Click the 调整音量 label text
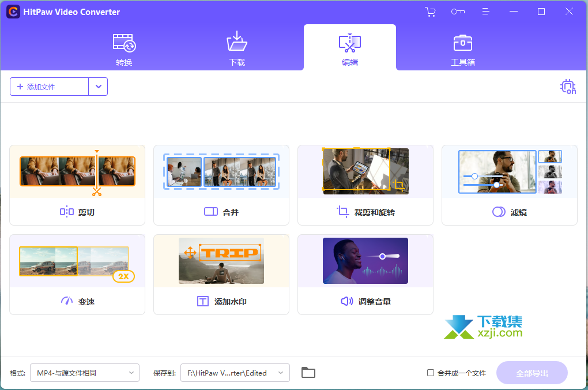 [375, 302]
